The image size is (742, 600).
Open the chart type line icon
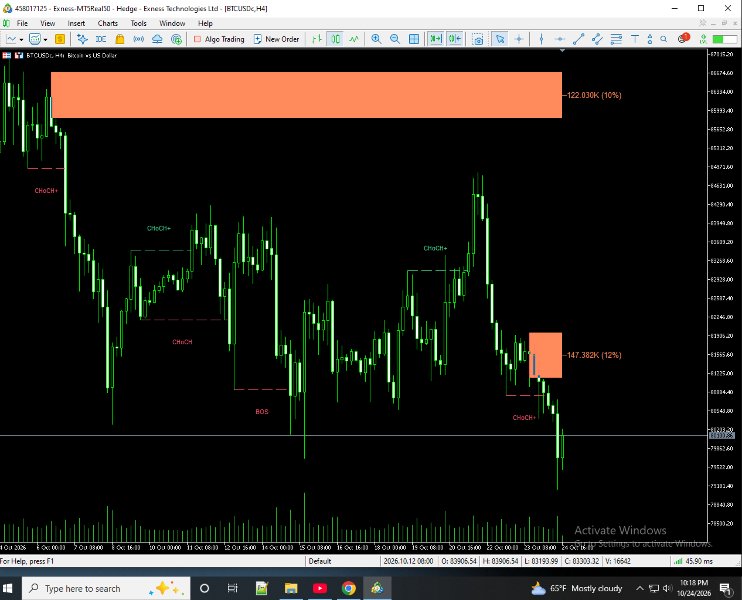11,39
